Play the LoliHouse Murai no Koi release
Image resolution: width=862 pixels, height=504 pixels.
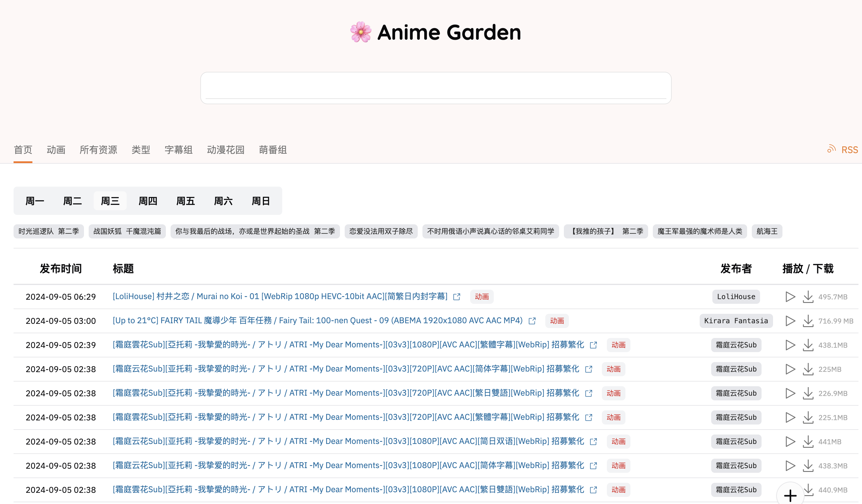point(790,297)
